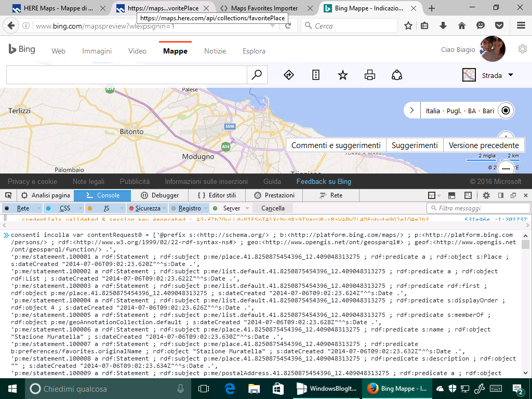Share the Bing map

[397, 75]
